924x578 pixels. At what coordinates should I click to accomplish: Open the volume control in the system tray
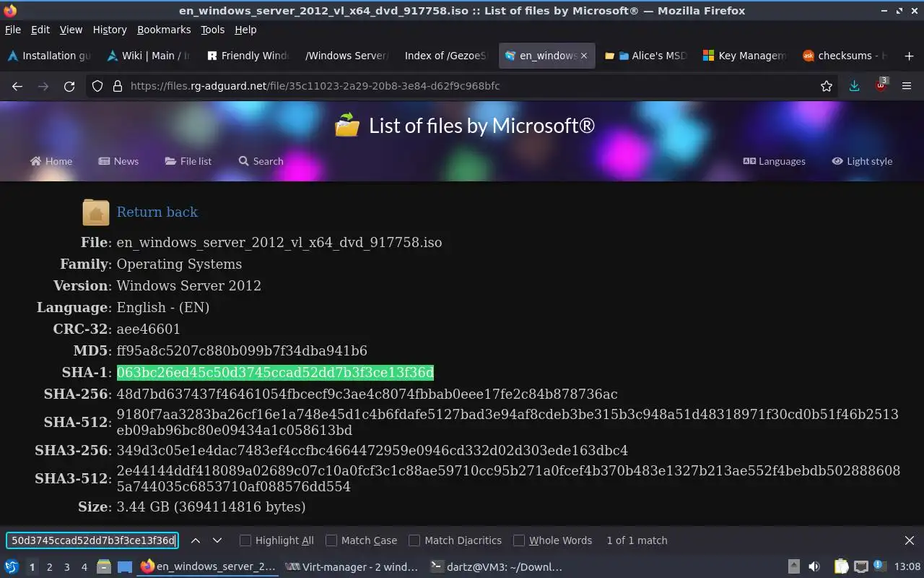tap(814, 567)
